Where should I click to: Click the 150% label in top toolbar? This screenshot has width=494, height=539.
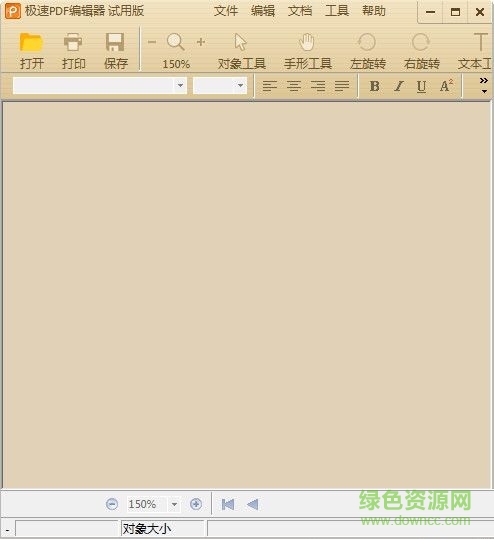176,64
